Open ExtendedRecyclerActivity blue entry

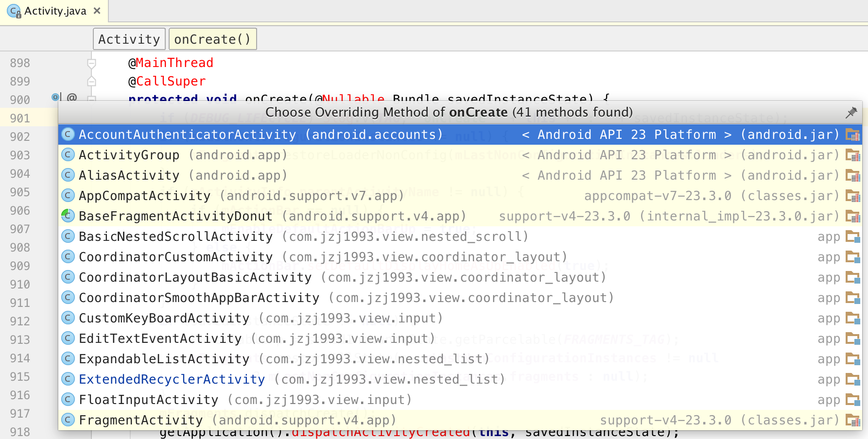(x=172, y=379)
